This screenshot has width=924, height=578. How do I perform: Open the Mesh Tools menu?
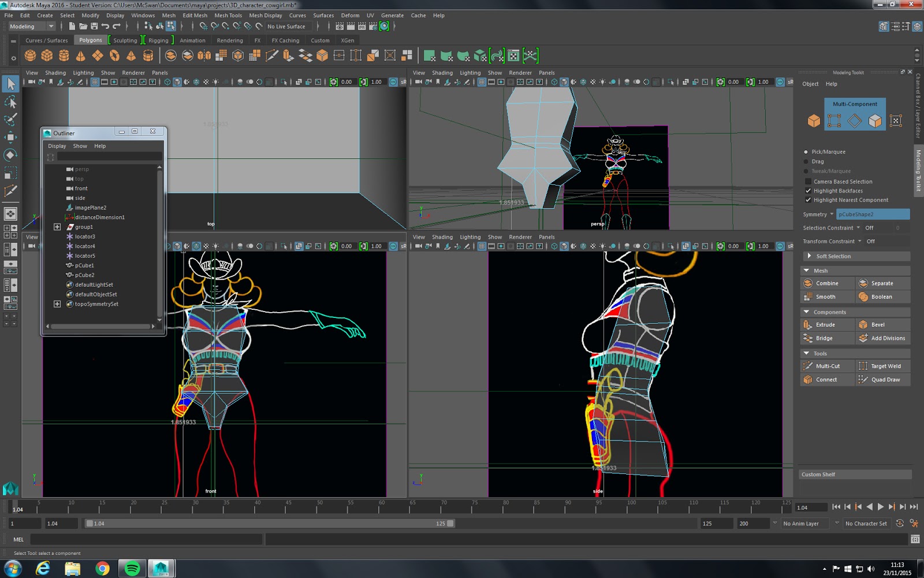click(x=228, y=16)
